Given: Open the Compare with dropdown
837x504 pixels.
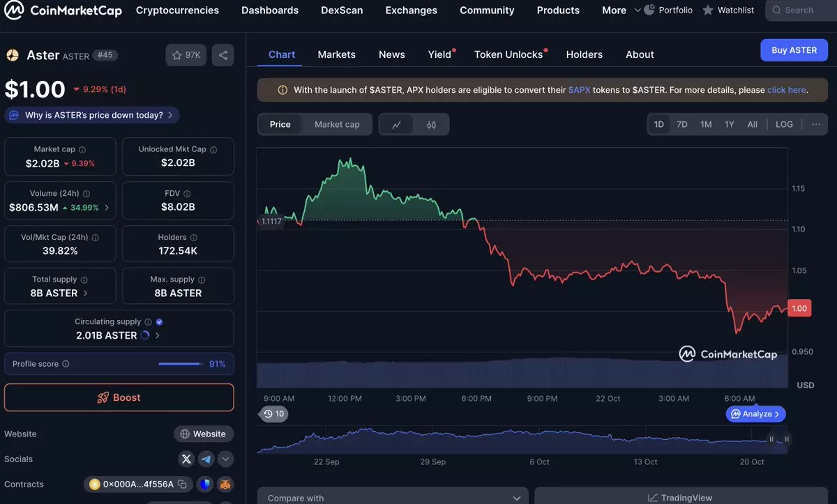Looking at the screenshot, I should pyautogui.click(x=393, y=498).
